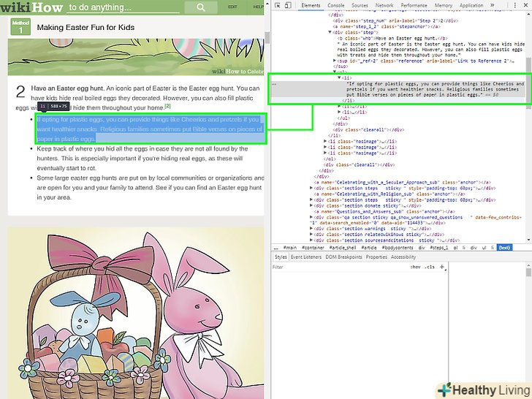Click the Filter styles input field
Viewport: 532px width, 399px height.
(x=336, y=267)
